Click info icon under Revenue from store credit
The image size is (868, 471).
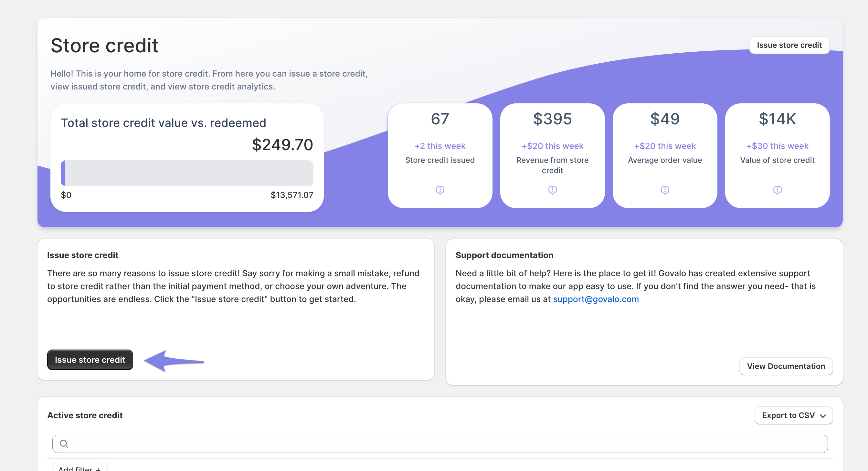coord(552,190)
